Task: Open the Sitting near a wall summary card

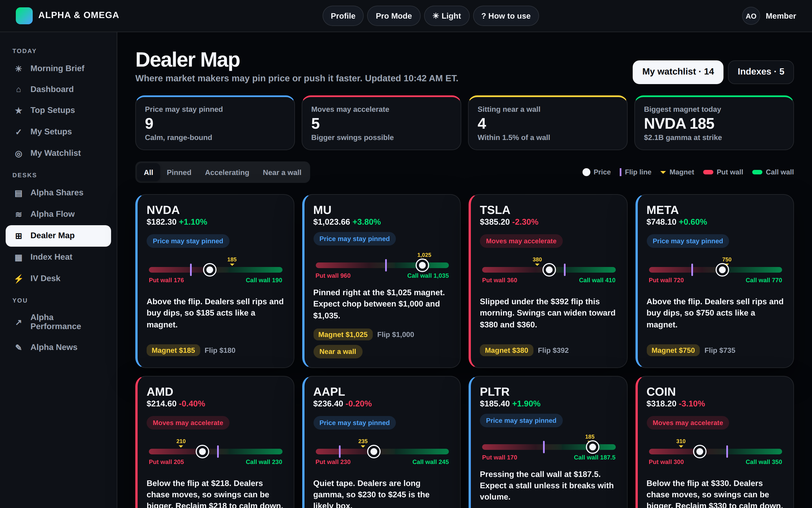Action: [548, 123]
